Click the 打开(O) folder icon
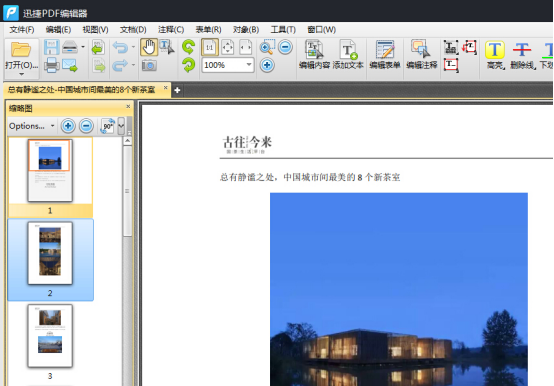Image resolution: width=554 pixels, height=386 pixels. 21,50
